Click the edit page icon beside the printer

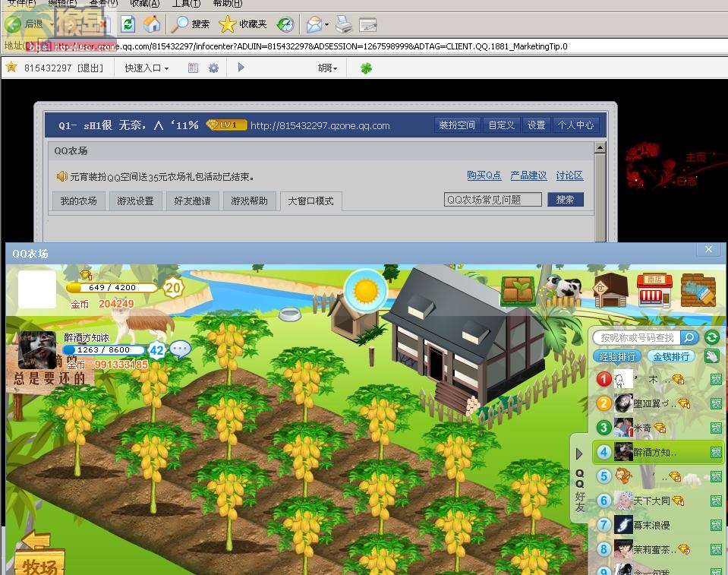pyautogui.click(x=367, y=24)
